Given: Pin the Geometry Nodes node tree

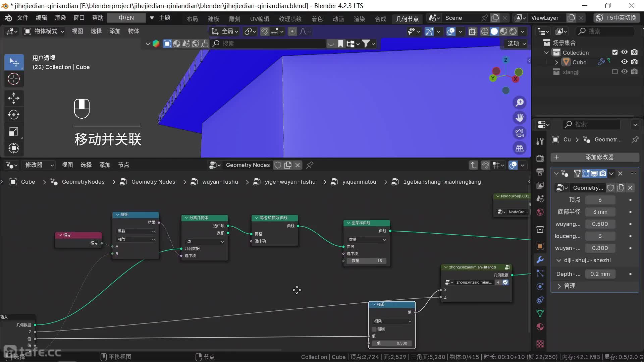Looking at the screenshot, I should coord(310,165).
